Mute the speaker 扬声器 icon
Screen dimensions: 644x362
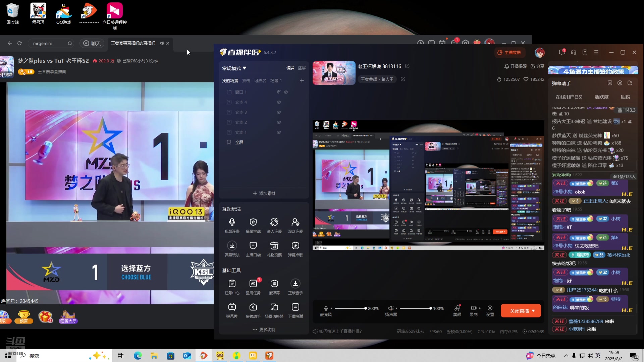point(390,308)
